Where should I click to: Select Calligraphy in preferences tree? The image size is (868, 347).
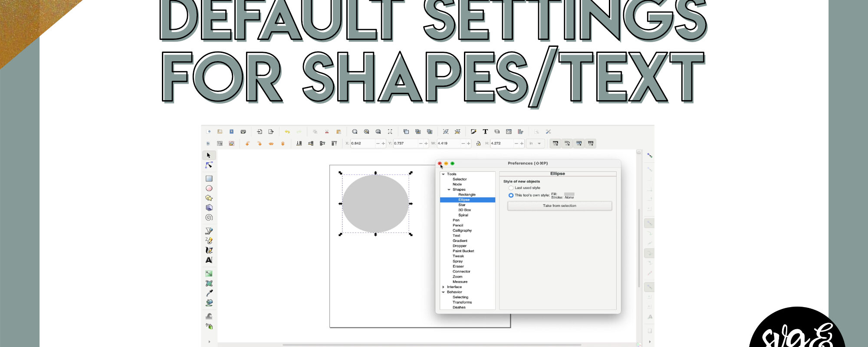tap(462, 230)
